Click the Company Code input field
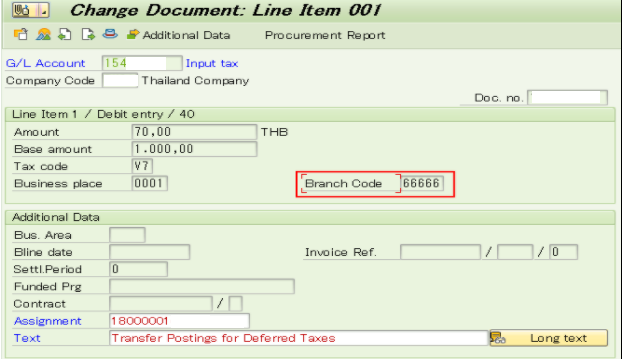Viewport: 622px width, 362px height. 120,80
